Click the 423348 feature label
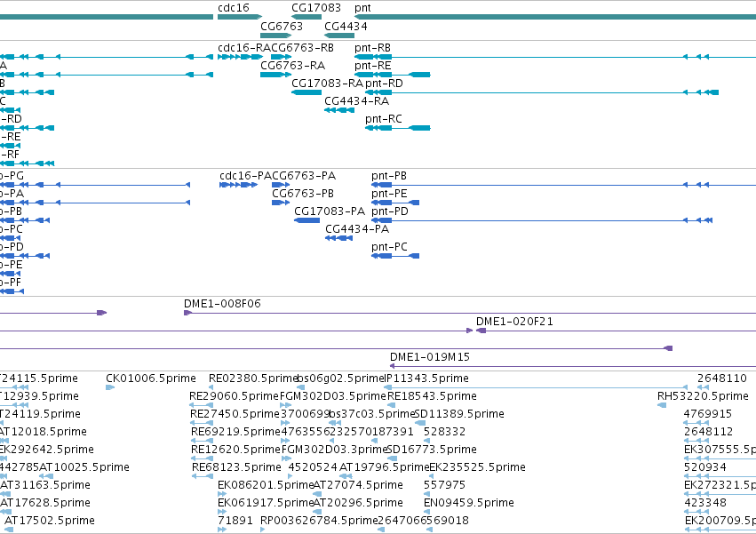Screen dimensions: 756x534 tap(704, 503)
